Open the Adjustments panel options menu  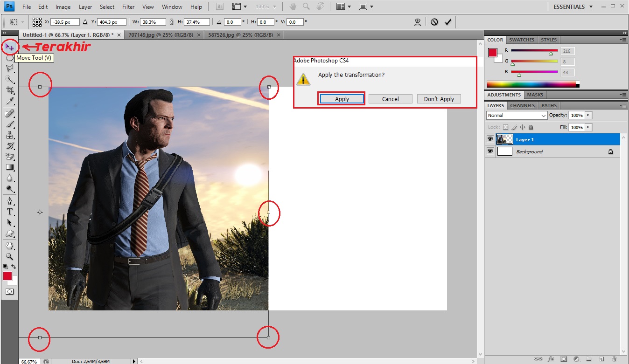pos(623,95)
